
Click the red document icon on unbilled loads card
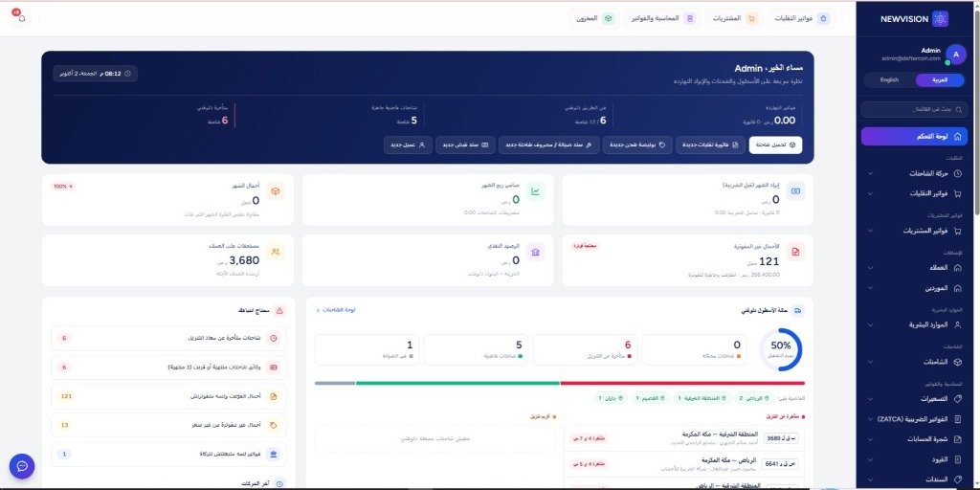(x=795, y=252)
